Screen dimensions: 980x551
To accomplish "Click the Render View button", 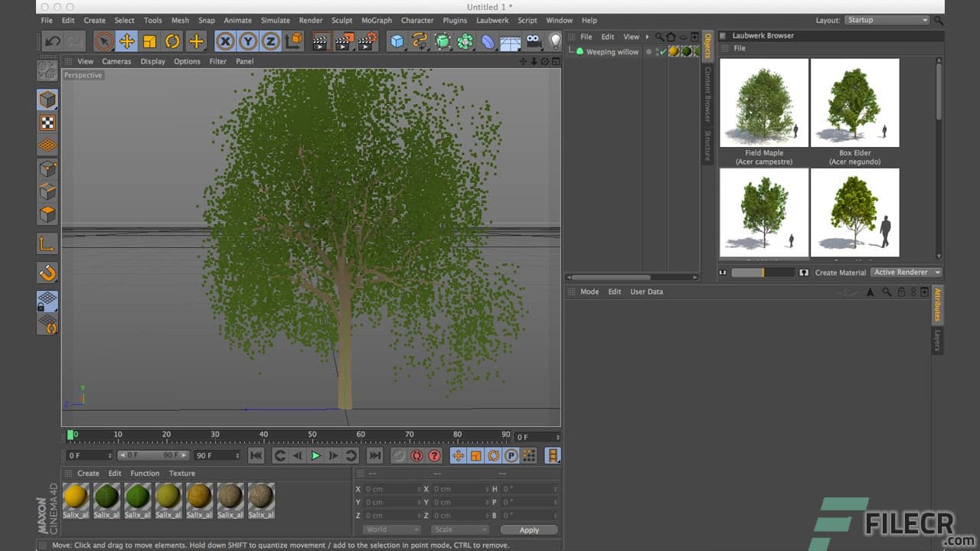I will point(322,41).
